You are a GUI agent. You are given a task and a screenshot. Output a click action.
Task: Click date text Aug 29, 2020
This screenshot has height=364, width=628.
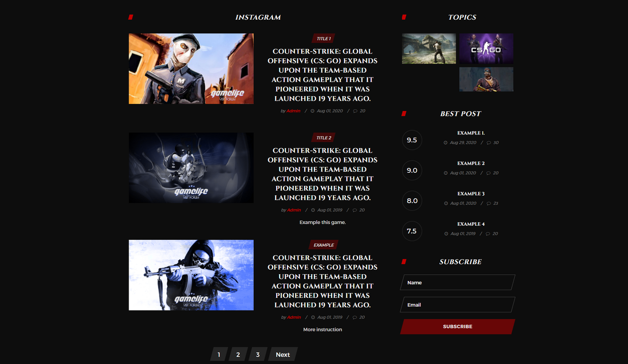[x=463, y=143]
